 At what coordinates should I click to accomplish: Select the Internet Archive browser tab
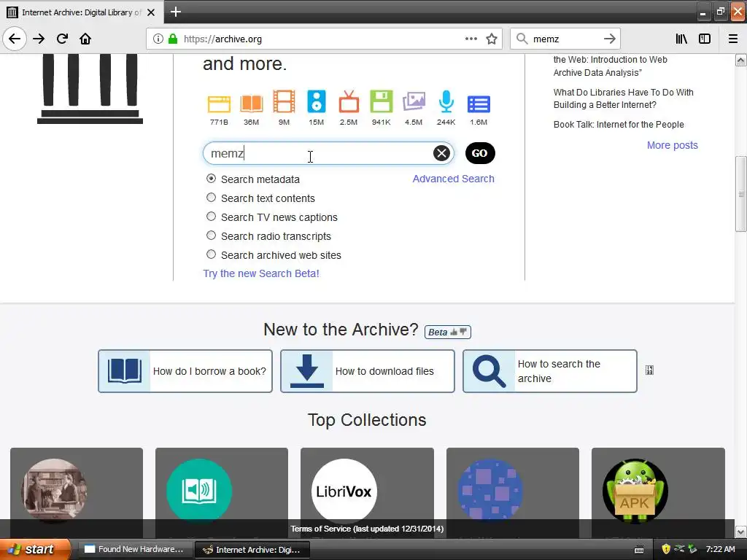click(82, 12)
